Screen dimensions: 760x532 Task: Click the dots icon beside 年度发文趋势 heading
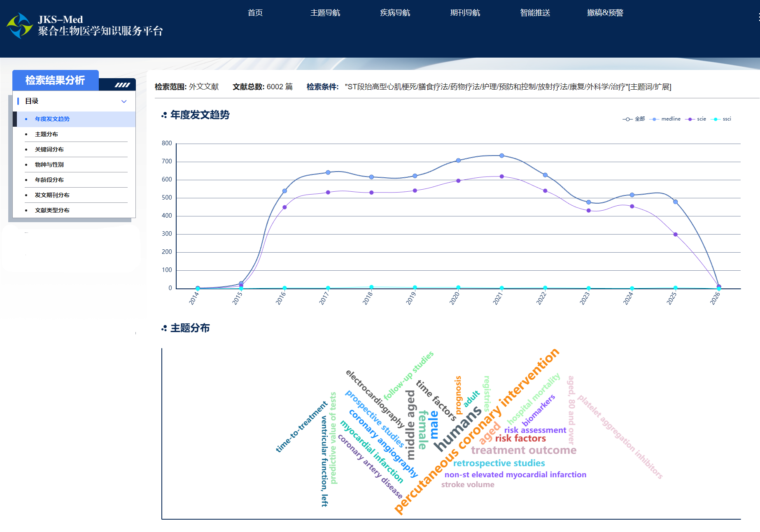pyautogui.click(x=164, y=115)
